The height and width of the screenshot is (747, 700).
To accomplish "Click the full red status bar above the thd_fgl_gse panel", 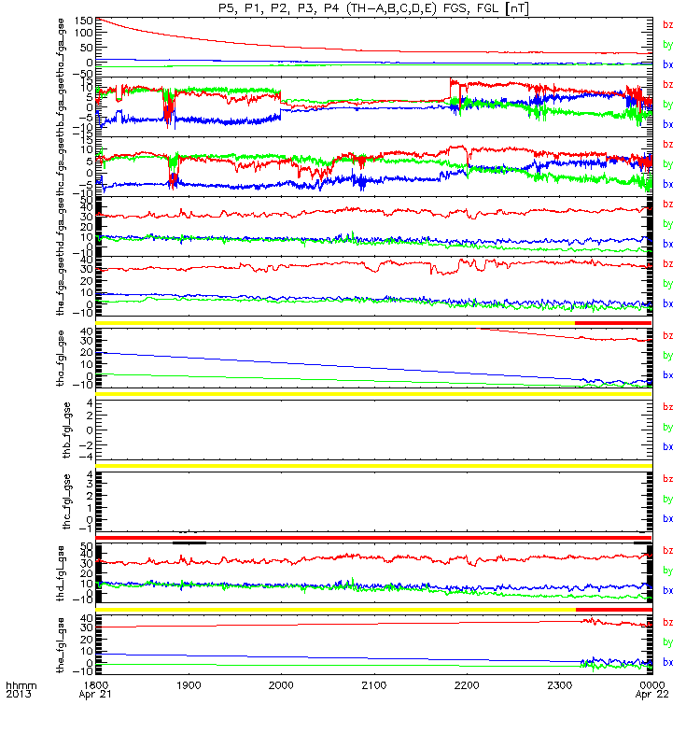I will [374, 538].
